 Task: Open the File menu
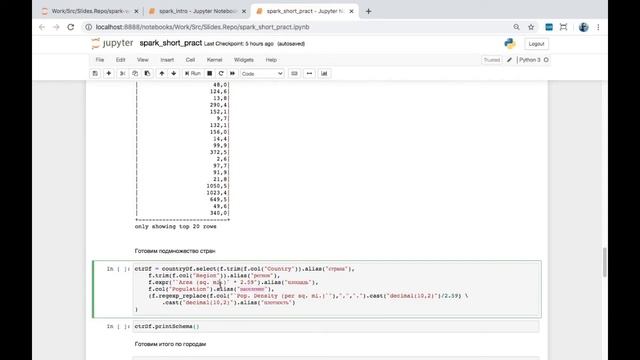pyautogui.click(x=100, y=60)
